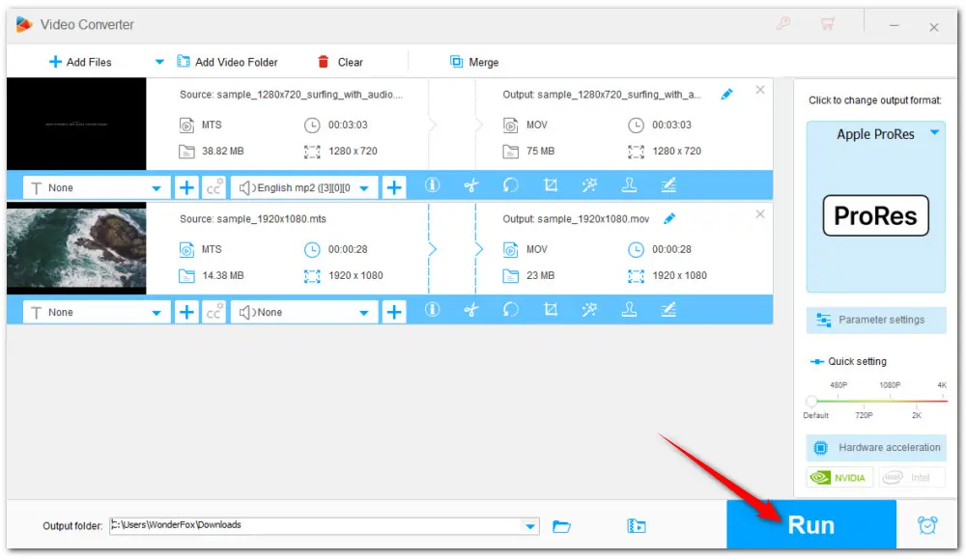Image resolution: width=966 pixels, height=560 pixels.
Task: Open the rotate tool for 1920x1080 video
Action: click(x=511, y=310)
